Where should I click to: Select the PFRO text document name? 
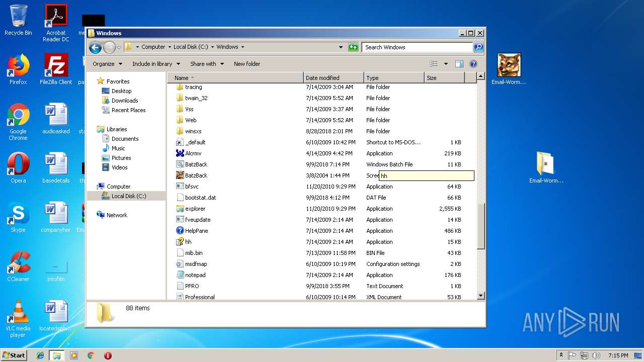[192, 286]
